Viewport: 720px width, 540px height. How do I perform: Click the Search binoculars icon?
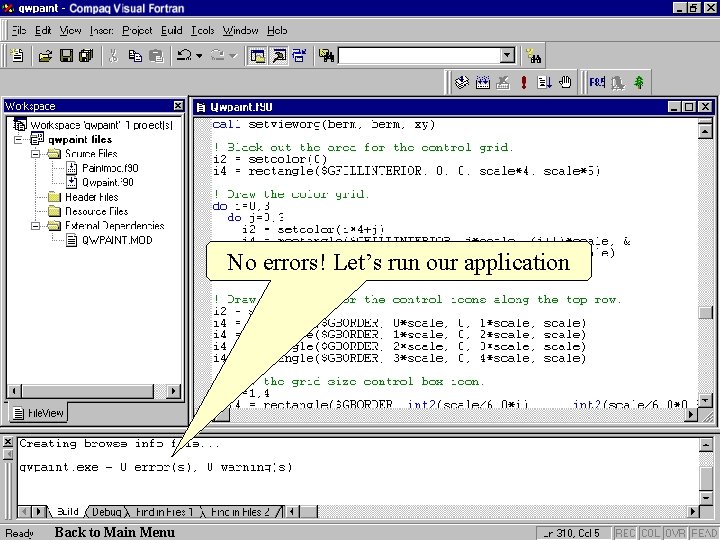tap(534, 56)
